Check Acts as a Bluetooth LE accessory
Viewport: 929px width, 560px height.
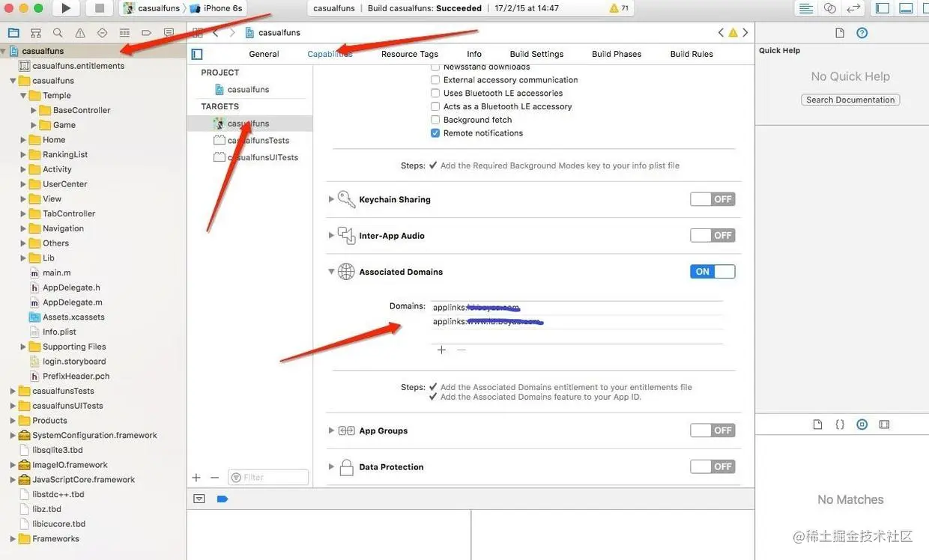(435, 106)
